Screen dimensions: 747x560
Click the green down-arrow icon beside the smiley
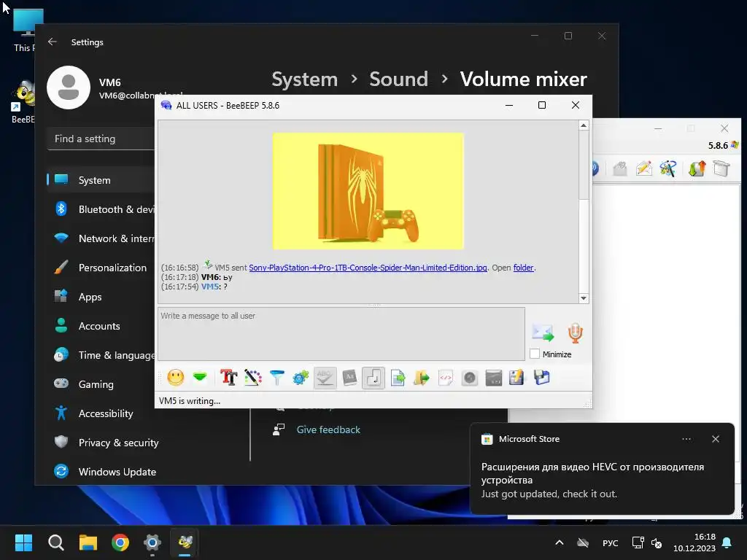[x=200, y=378]
